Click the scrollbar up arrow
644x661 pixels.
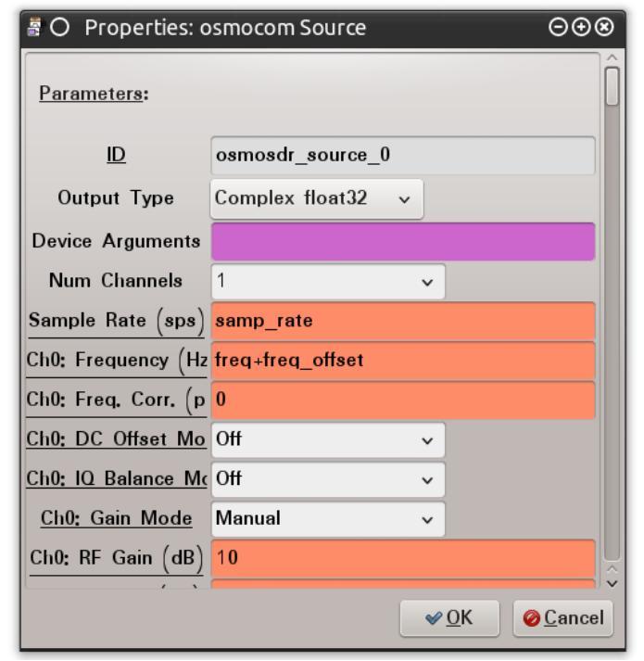[x=612, y=57]
